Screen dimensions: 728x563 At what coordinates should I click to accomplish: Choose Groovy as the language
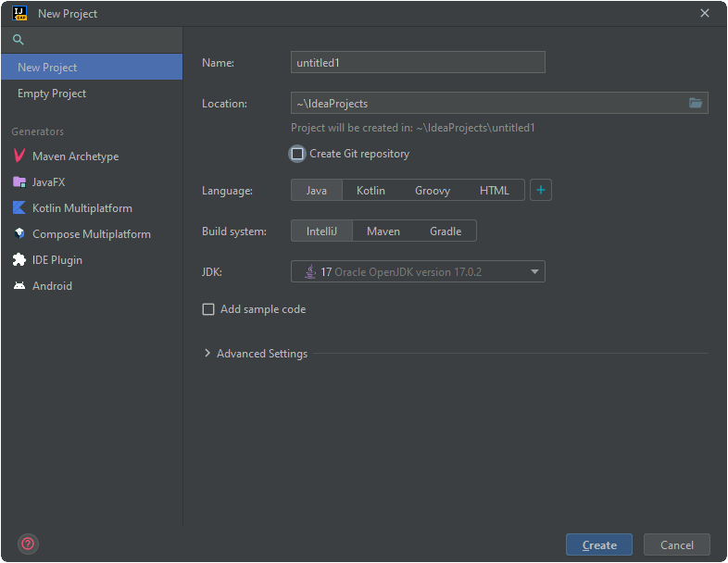coord(433,191)
